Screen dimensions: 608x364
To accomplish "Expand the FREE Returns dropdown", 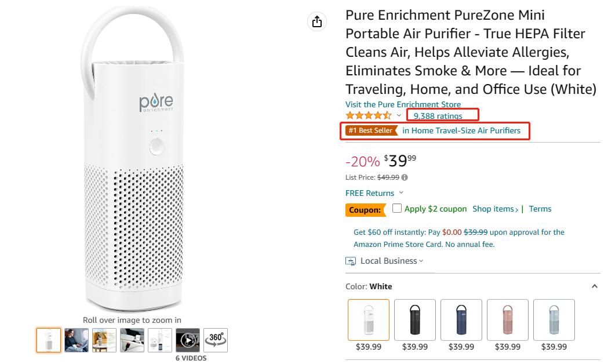I will coord(401,192).
